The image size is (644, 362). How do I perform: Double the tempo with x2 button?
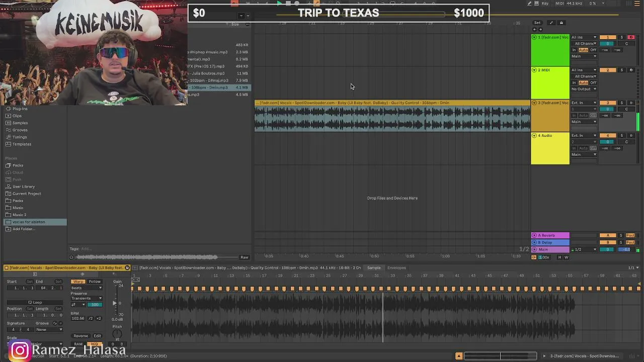(x=98, y=318)
